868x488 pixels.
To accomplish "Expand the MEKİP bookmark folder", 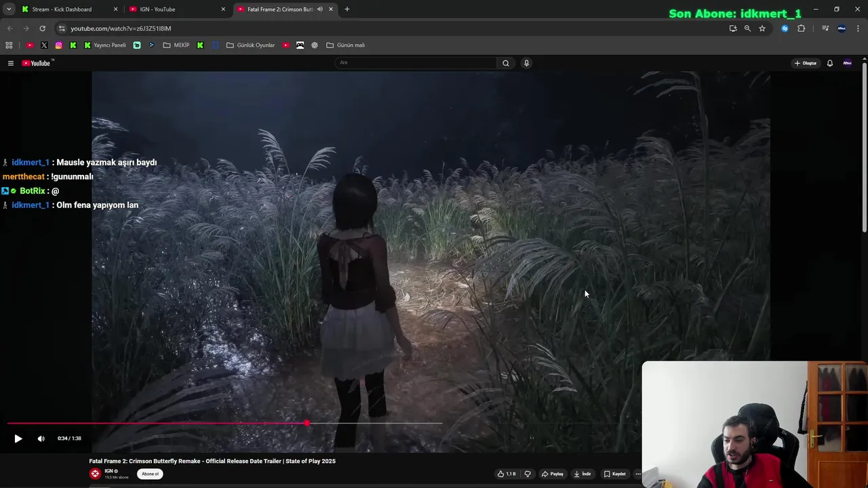I will pos(176,45).
